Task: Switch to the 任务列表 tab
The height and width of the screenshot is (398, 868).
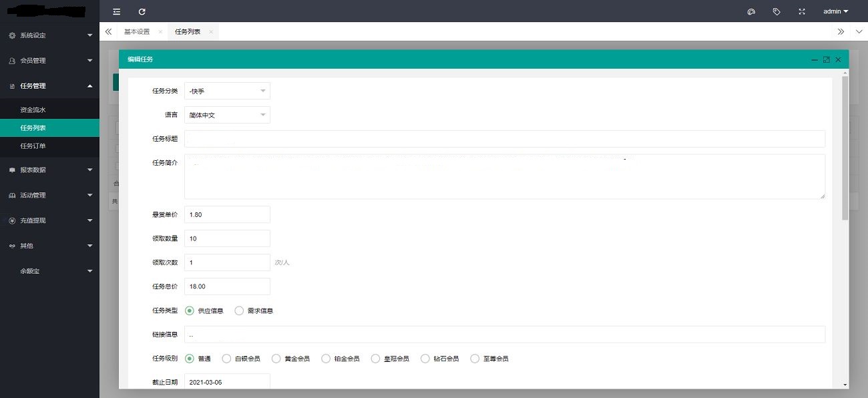Action: coord(188,31)
